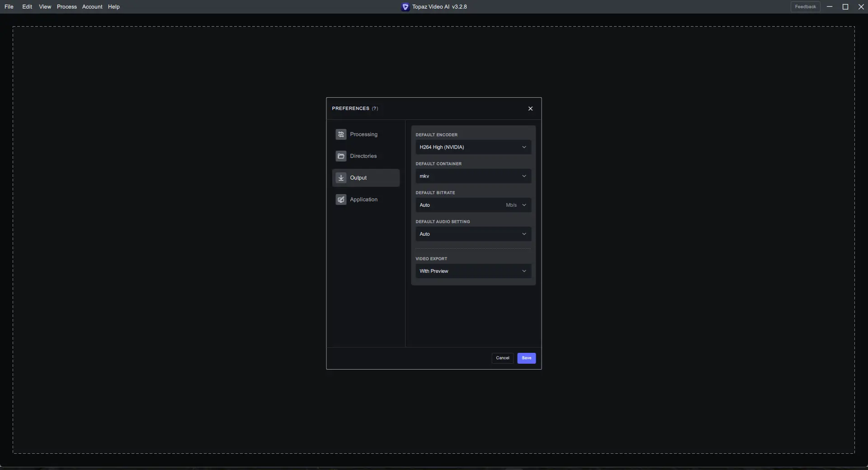The width and height of the screenshot is (868, 470).
Task: Minimize the Topaz Video AI window
Action: [830, 7]
